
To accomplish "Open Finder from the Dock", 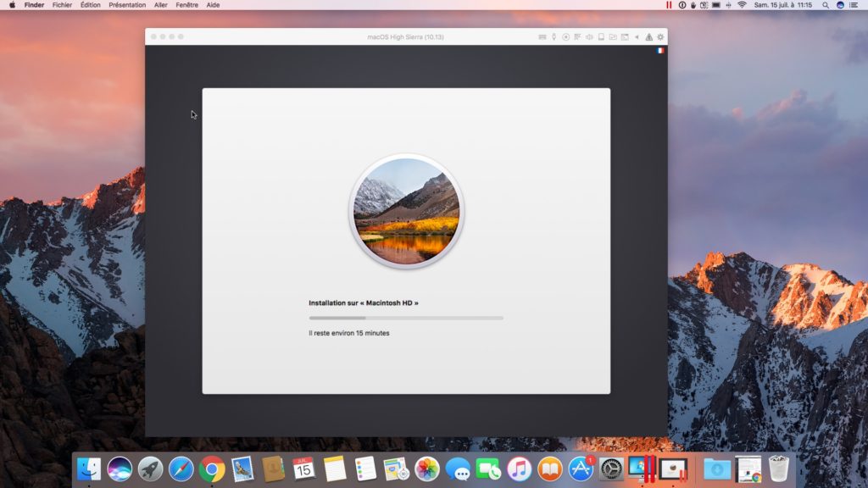I will click(x=88, y=469).
